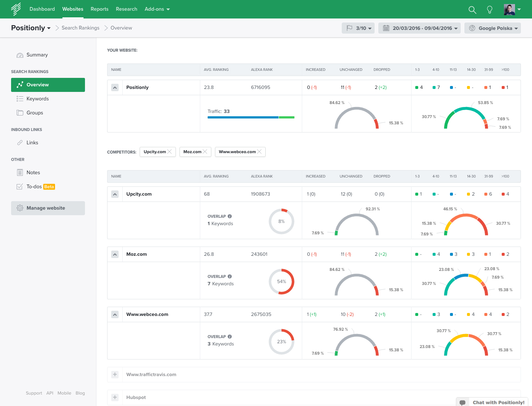Remove Upcity.com competitor tag
Screen dimensions: 532x406
pyautogui.click(x=170, y=152)
